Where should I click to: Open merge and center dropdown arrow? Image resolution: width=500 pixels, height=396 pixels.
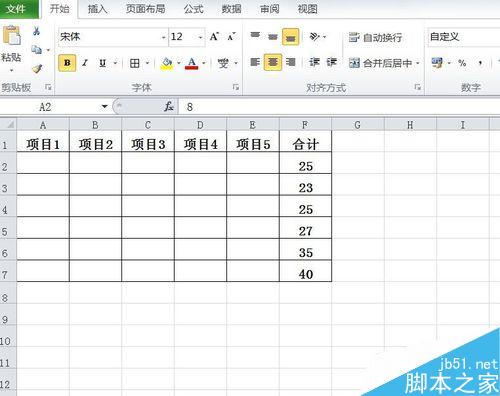pos(417,63)
